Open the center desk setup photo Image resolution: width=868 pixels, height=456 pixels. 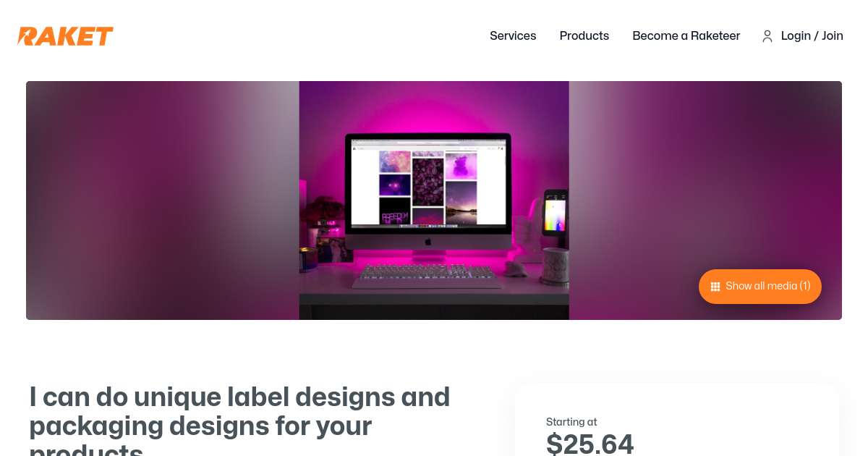point(434,200)
